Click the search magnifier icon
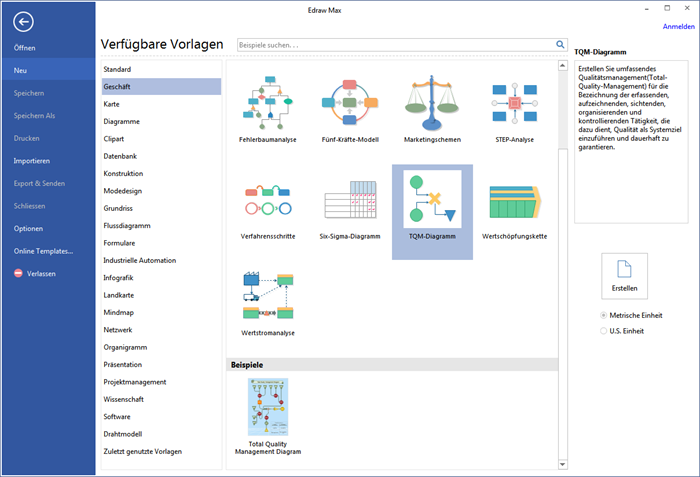The image size is (700, 477). [560, 45]
